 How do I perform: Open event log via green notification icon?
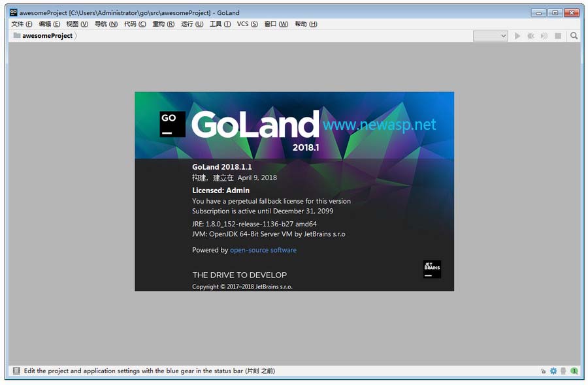coord(574,371)
